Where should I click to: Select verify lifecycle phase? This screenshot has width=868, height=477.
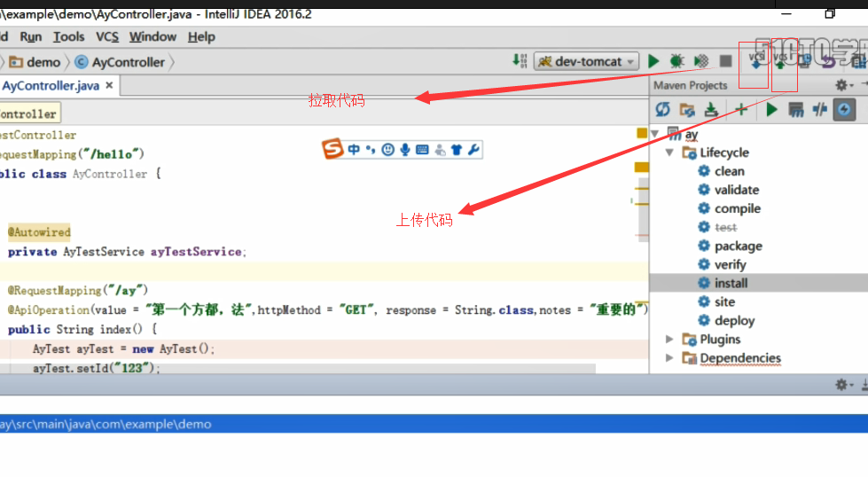pos(731,264)
